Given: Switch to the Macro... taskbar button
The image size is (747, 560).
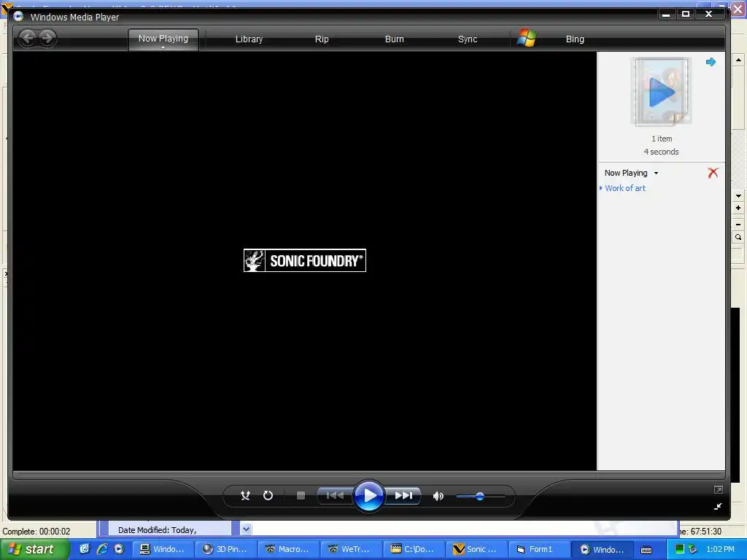Looking at the screenshot, I should 289,550.
